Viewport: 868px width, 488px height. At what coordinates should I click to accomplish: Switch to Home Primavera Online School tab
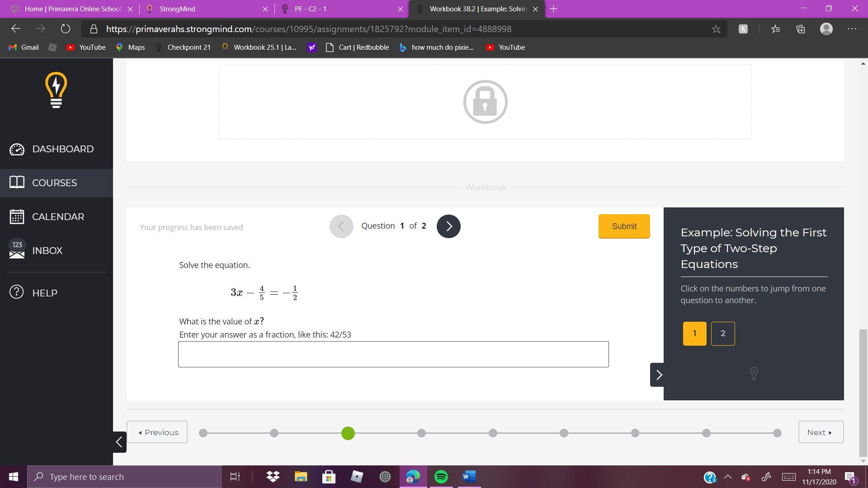point(72,9)
